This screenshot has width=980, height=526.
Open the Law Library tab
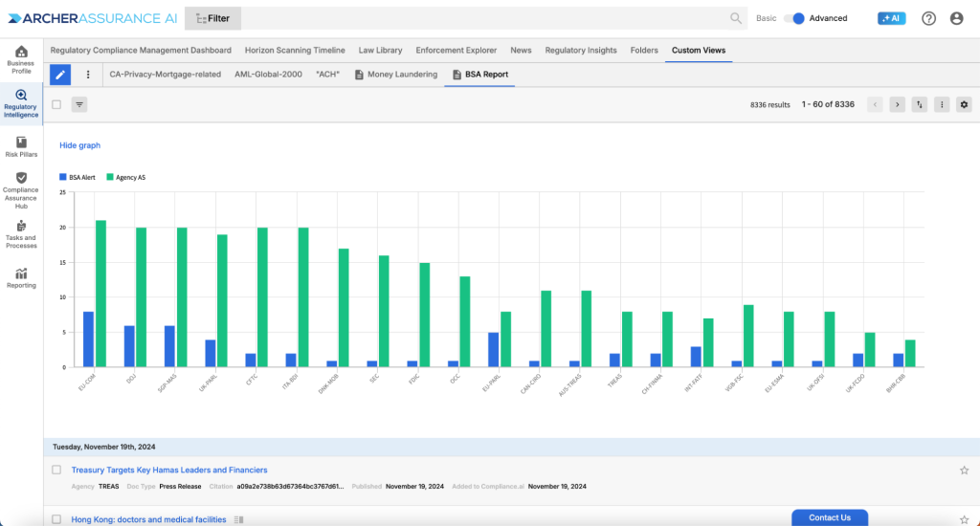(x=380, y=50)
